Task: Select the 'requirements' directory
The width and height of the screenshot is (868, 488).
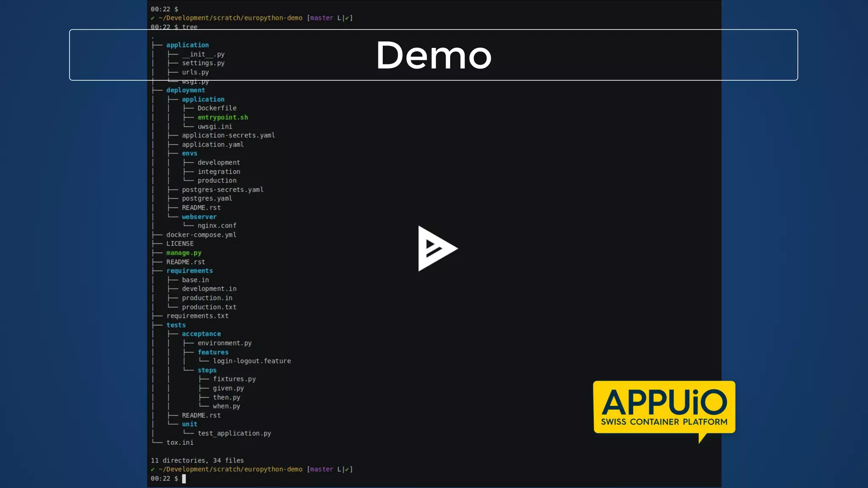Action: [189, 271]
